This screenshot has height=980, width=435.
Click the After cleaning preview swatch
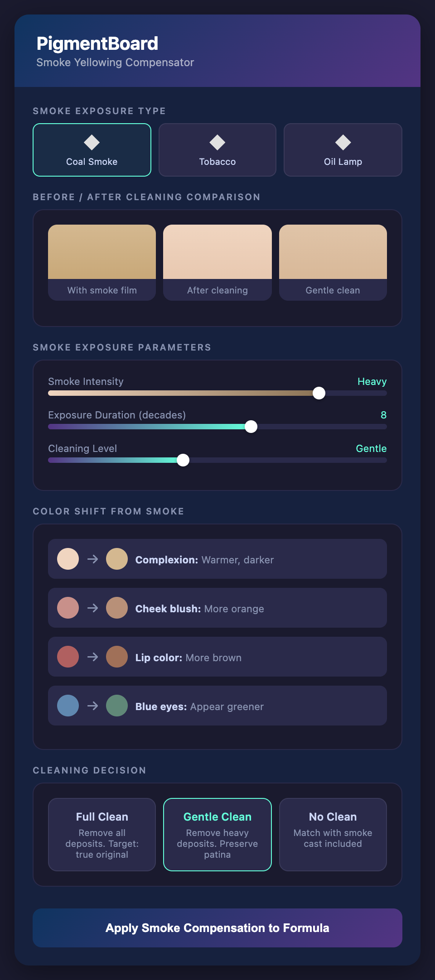point(217,252)
